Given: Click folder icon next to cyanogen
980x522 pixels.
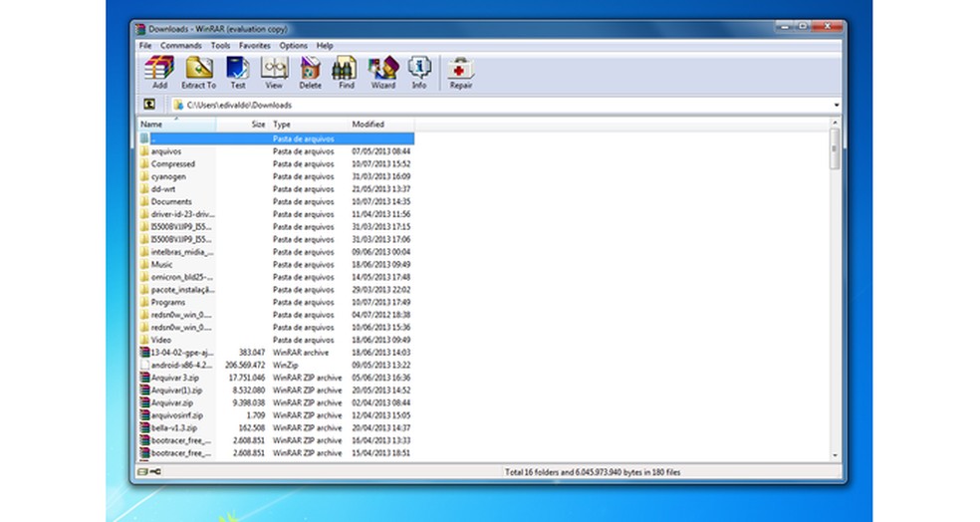Looking at the screenshot, I should (144, 176).
